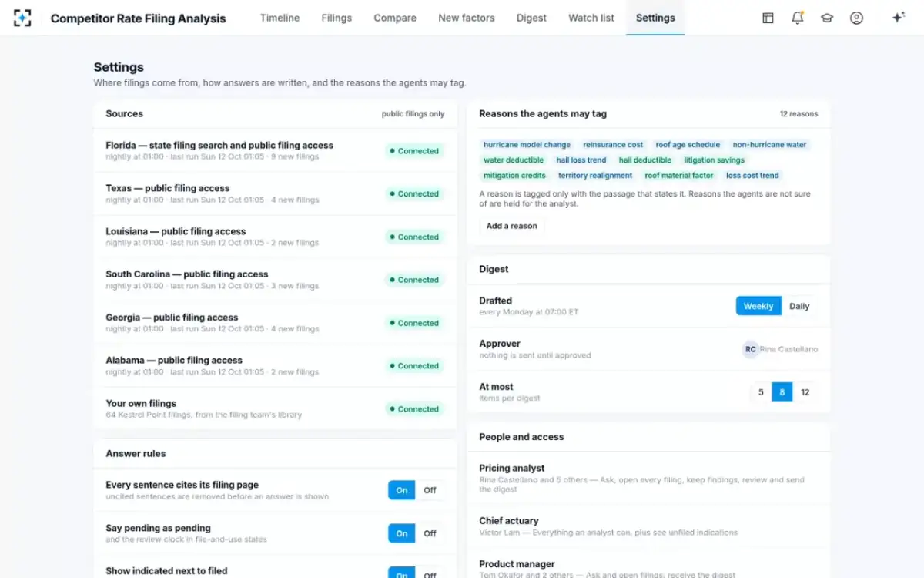Click the 'Show indicated next to filed' rule
The width and height of the screenshot is (924, 578).
(166, 571)
